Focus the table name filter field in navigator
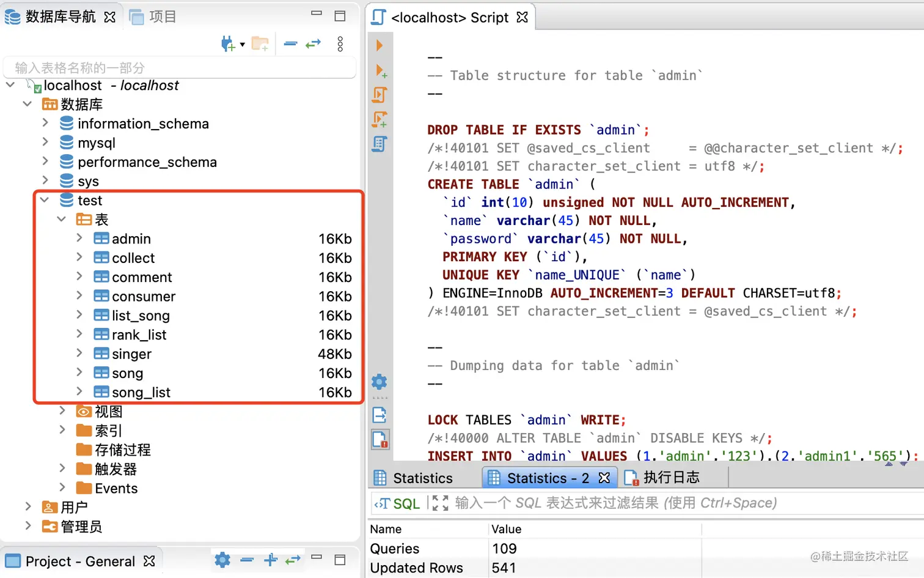The image size is (924, 578). coord(180,67)
